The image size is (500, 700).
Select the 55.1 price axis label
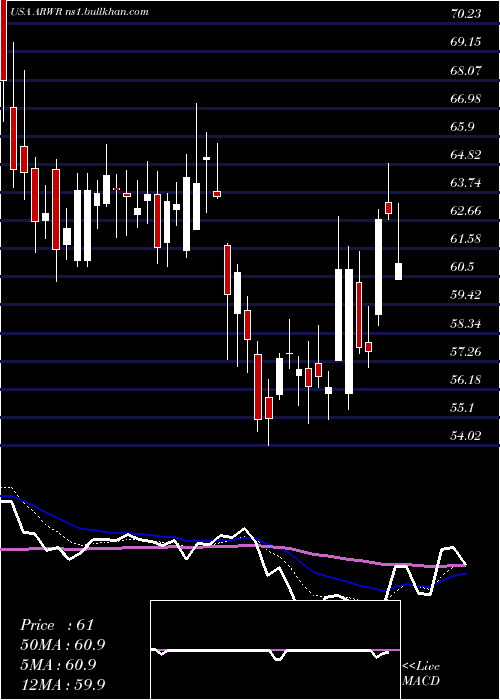tap(462, 408)
